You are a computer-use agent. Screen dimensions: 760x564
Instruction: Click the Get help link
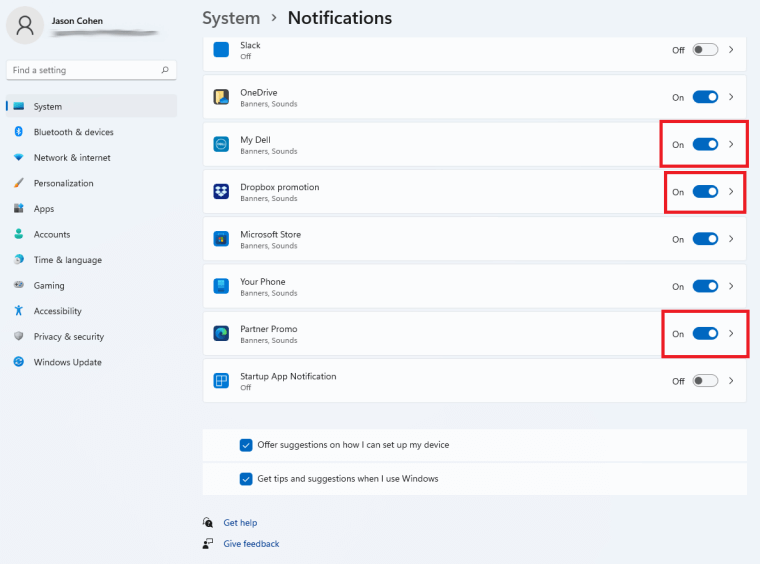[x=240, y=522]
